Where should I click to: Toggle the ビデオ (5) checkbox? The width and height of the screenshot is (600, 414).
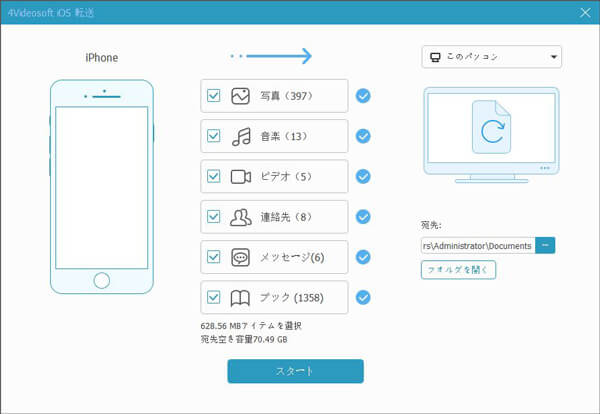pos(214,176)
